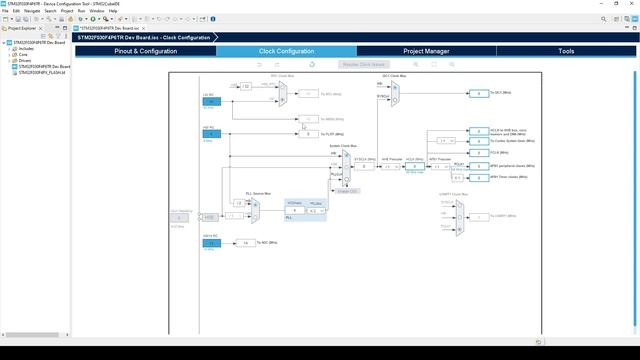
Task: Open the pin editor toolbar icon
Action: coord(203,19)
